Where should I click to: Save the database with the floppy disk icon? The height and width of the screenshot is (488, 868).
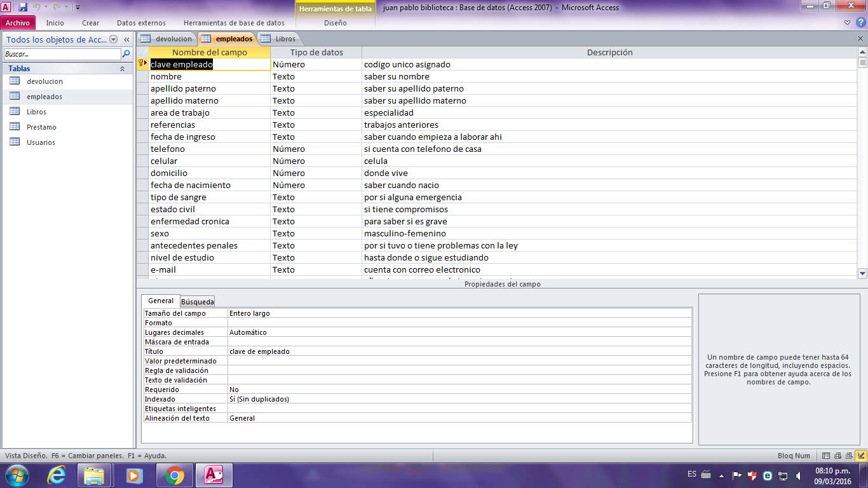pos(23,7)
